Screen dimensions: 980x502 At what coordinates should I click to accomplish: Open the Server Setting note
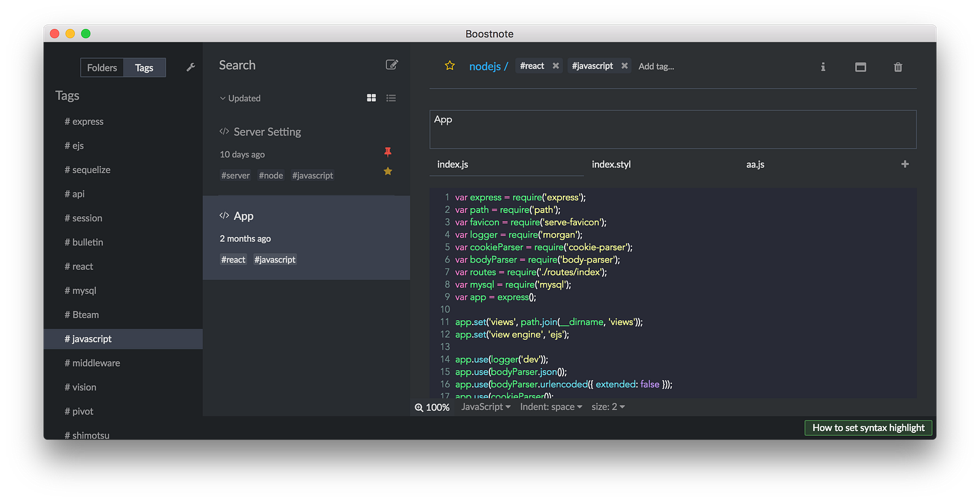(306, 153)
